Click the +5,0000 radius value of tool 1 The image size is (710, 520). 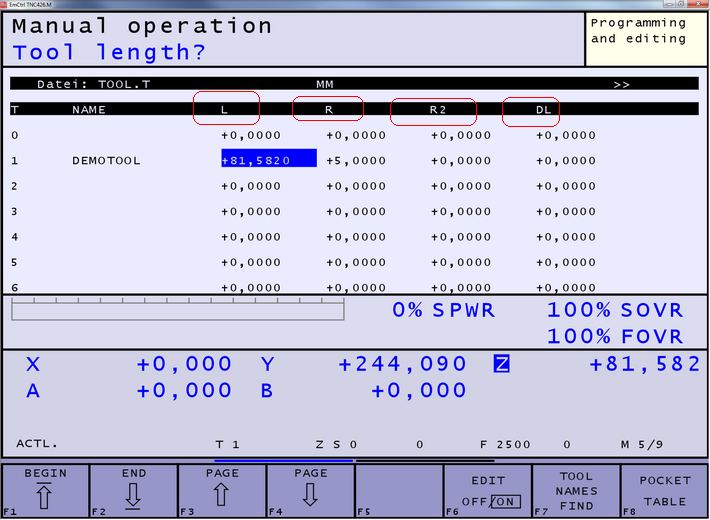[356, 160]
